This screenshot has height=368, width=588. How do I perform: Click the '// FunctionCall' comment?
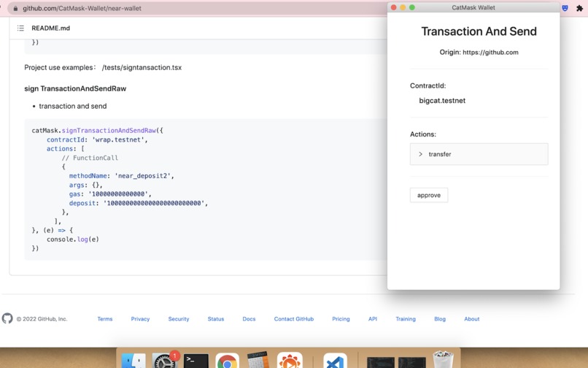pyautogui.click(x=90, y=158)
